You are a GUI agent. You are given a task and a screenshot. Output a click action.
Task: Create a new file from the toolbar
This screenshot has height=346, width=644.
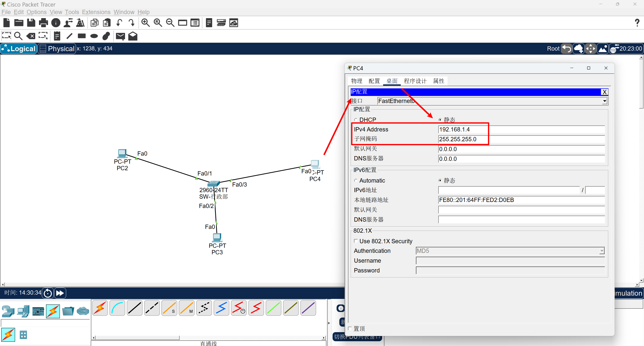(7, 23)
